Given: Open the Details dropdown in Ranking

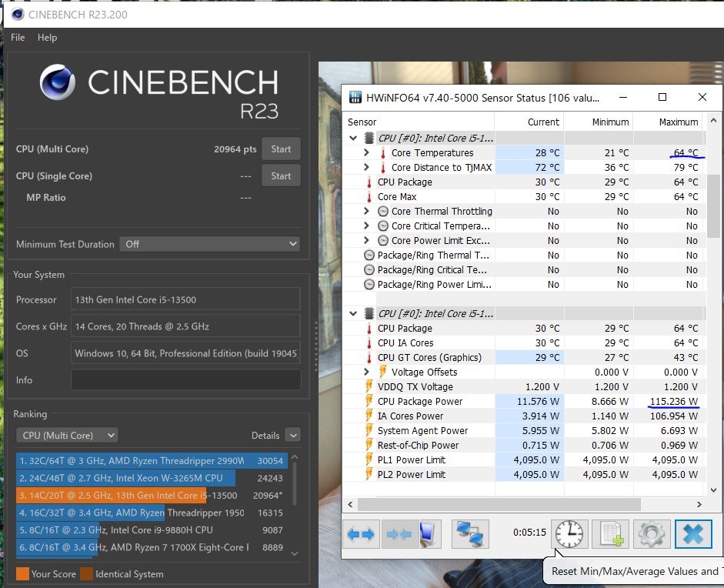Looking at the screenshot, I should coord(292,435).
